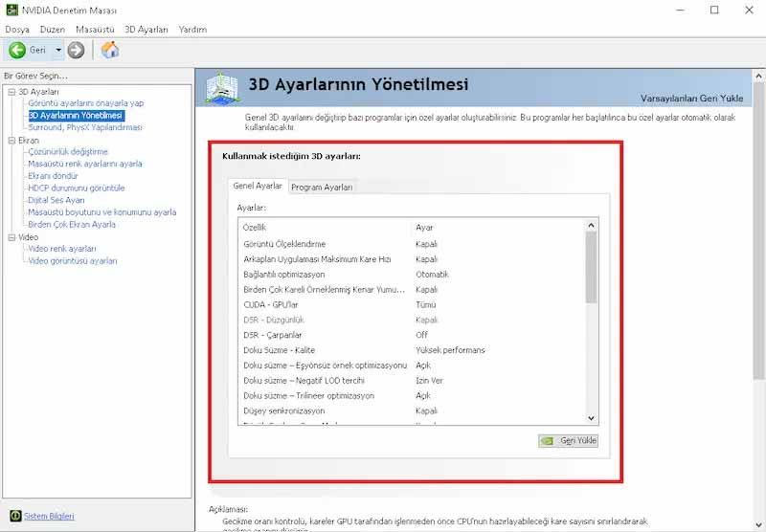Select Görüntü ayarlarını önayarla yap

(86, 103)
